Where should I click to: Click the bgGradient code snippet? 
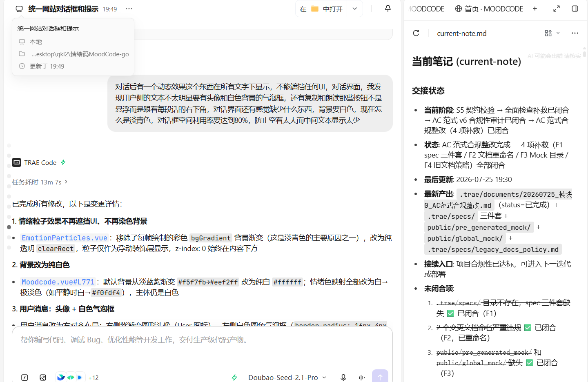pos(211,238)
